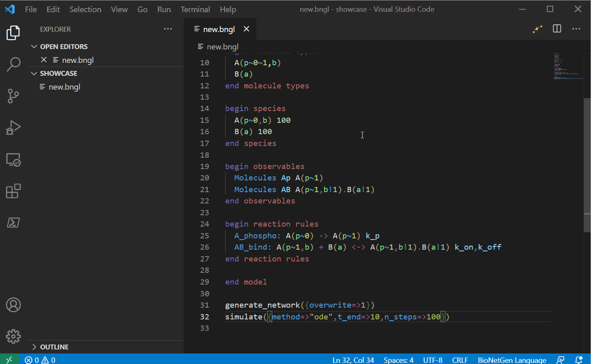The width and height of the screenshot is (591, 364).
Task: Close new.bngl in Open Editors list
Action: point(44,60)
